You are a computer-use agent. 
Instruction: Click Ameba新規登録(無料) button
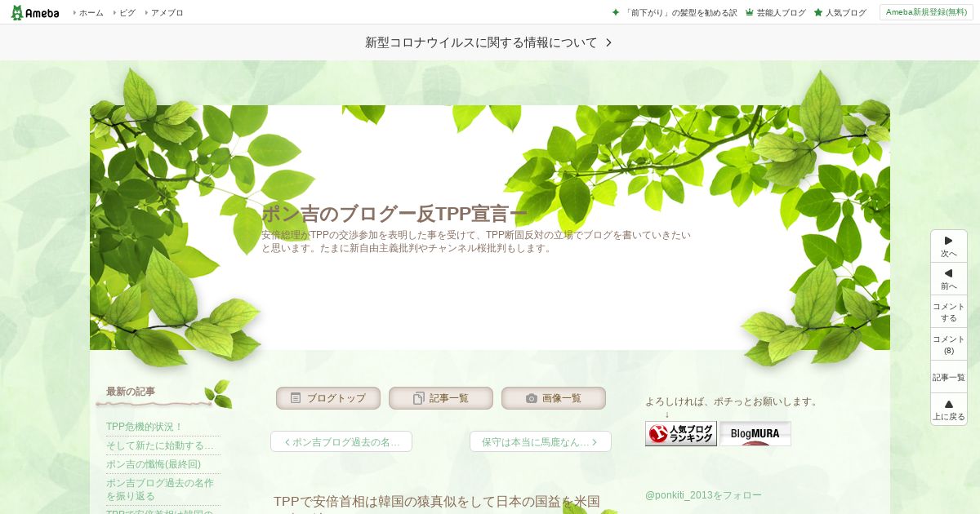pos(926,12)
